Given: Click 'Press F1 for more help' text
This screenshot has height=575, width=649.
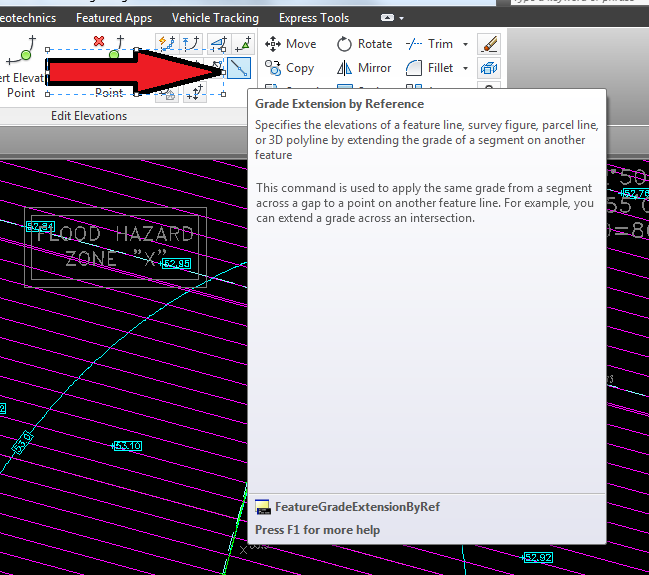Looking at the screenshot, I should click(x=317, y=530).
